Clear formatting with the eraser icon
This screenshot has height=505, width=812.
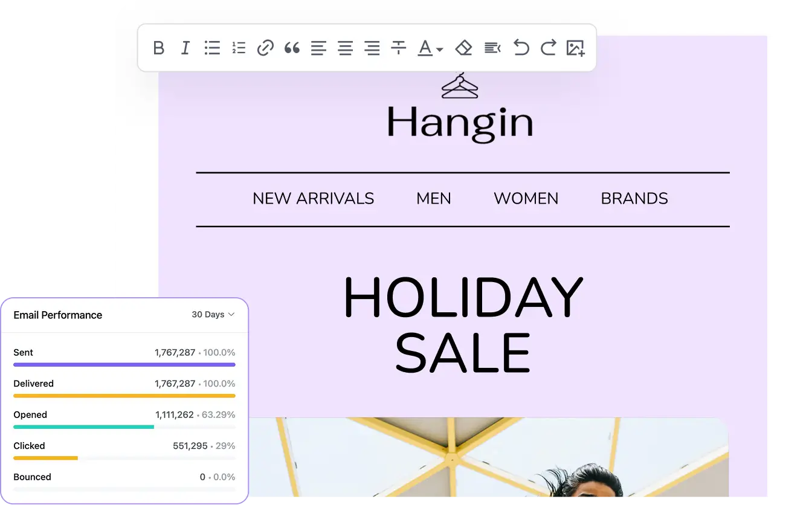(x=463, y=48)
